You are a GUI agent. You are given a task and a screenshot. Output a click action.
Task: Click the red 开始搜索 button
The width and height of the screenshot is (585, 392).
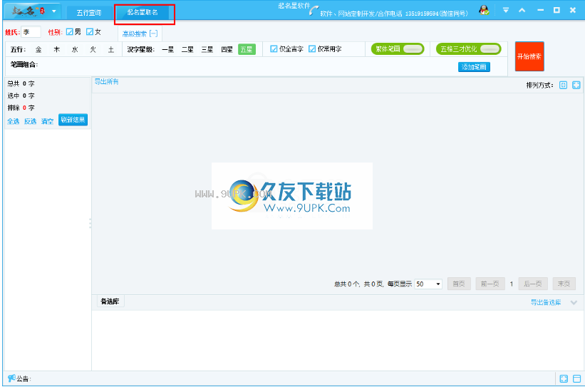point(529,56)
